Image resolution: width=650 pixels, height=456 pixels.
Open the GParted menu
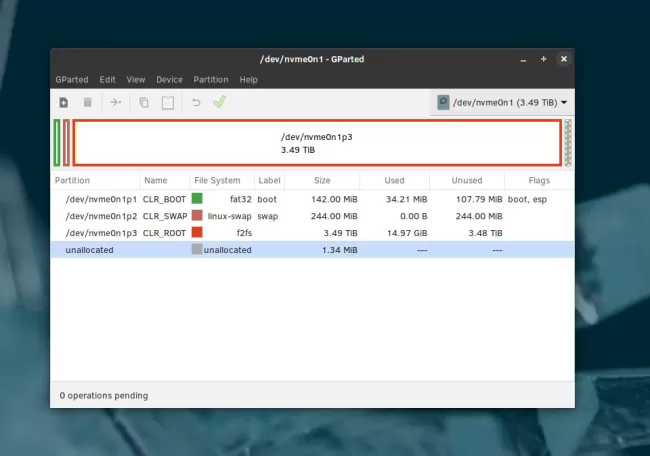point(71,79)
